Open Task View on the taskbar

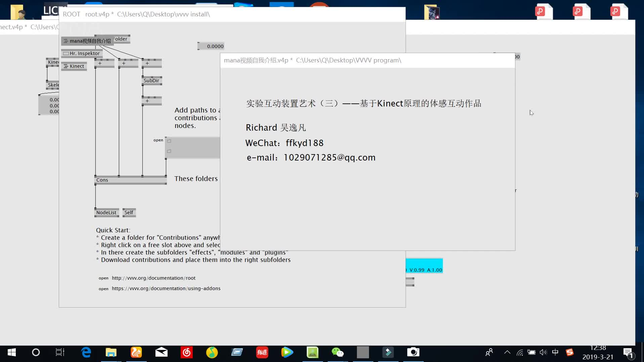(x=60, y=352)
